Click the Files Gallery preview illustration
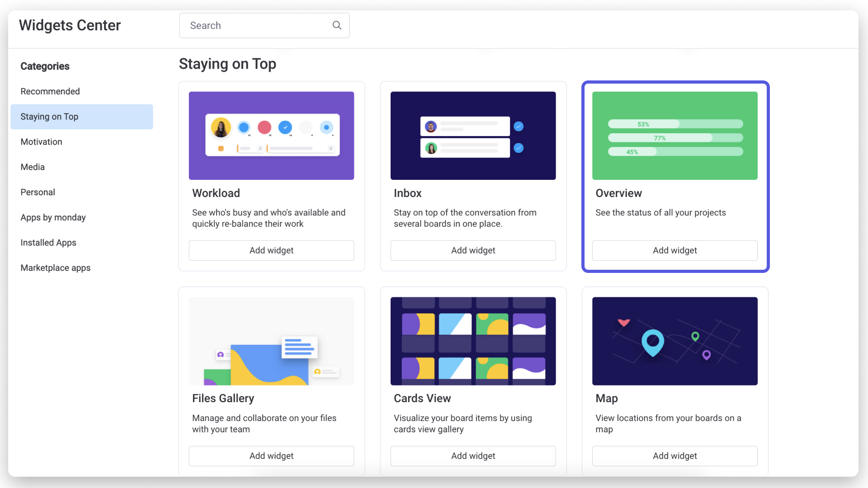868x488 pixels. pos(271,341)
